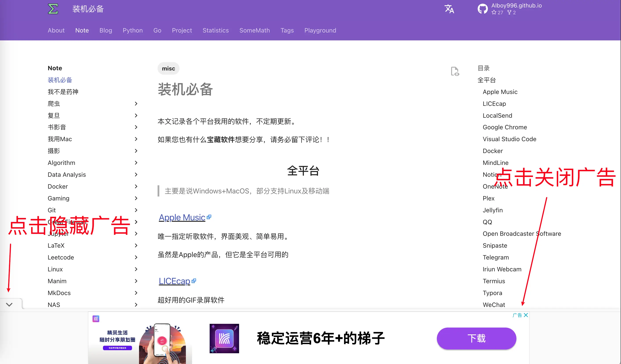Click the view source page icon
Viewport: 621px width, 364px height.
[455, 71]
